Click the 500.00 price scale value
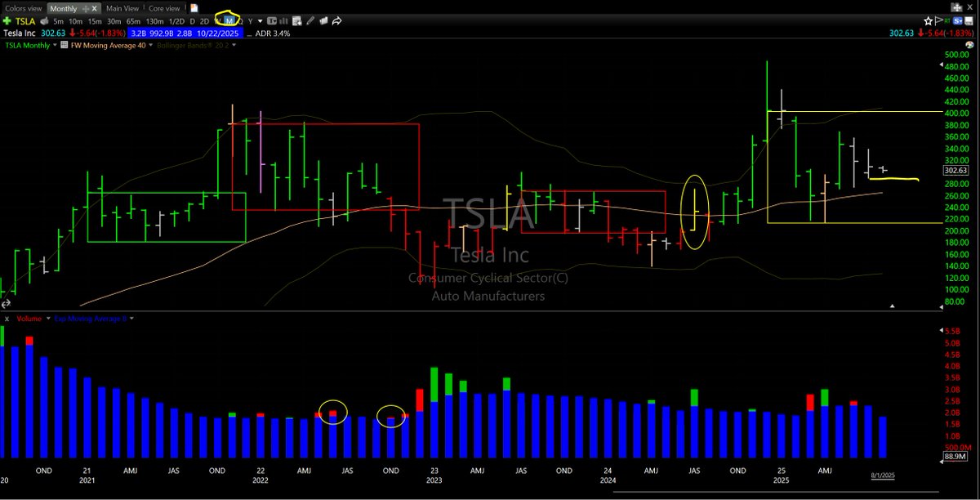980x500 pixels. coord(956,54)
